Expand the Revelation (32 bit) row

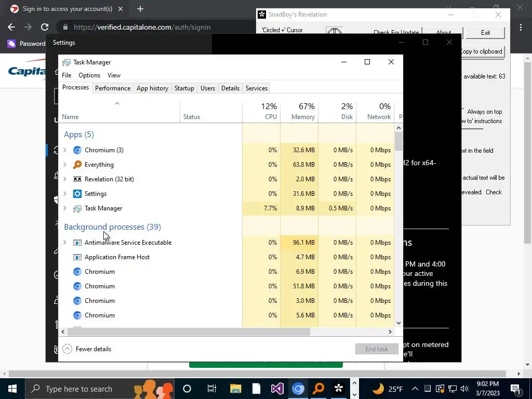click(65, 179)
